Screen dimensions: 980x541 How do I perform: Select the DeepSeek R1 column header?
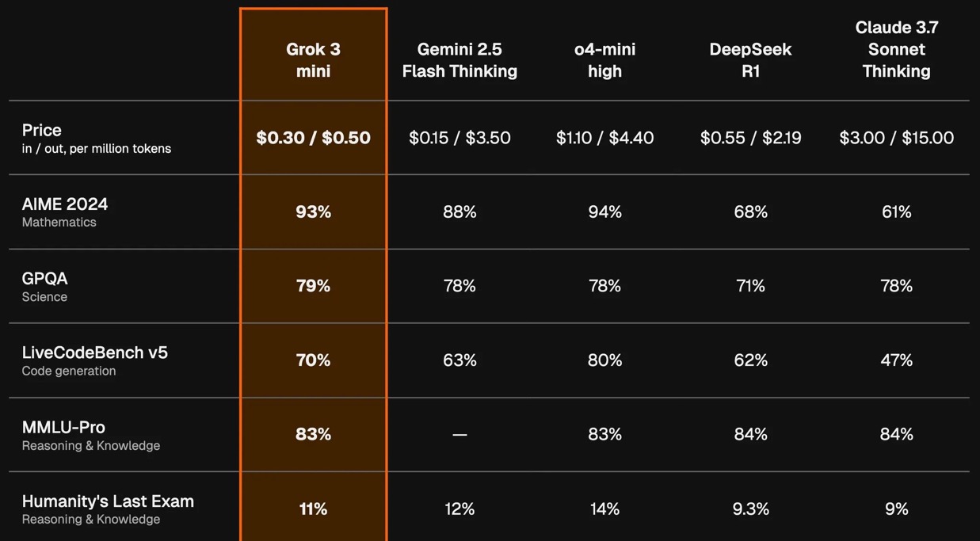coord(750,60)
